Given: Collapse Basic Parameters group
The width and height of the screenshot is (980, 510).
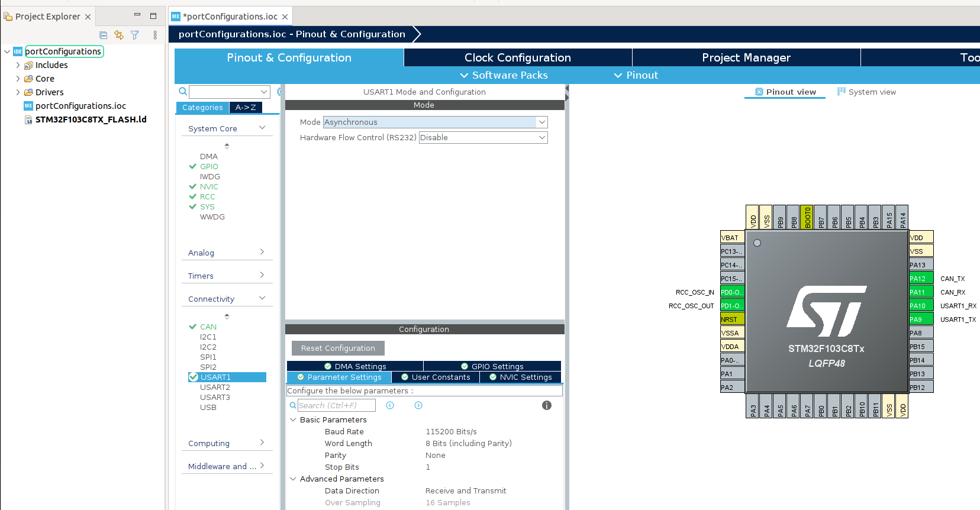Looking at the screenshot, I should tap(293, 420).
